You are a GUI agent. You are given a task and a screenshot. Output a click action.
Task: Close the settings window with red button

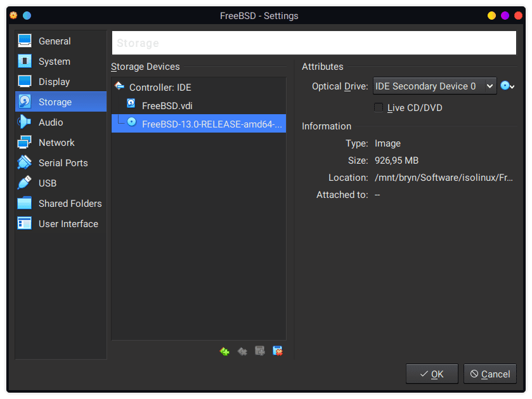[x=518, y=16]
